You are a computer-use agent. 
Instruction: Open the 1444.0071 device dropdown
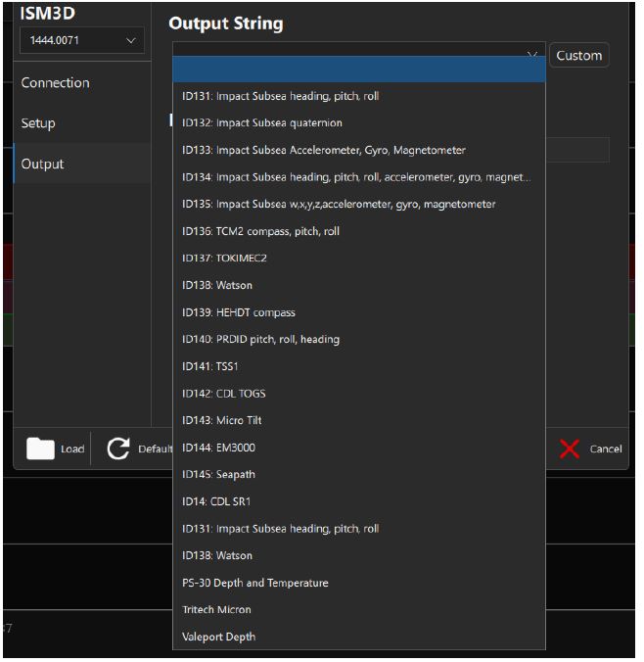[81, 40]
